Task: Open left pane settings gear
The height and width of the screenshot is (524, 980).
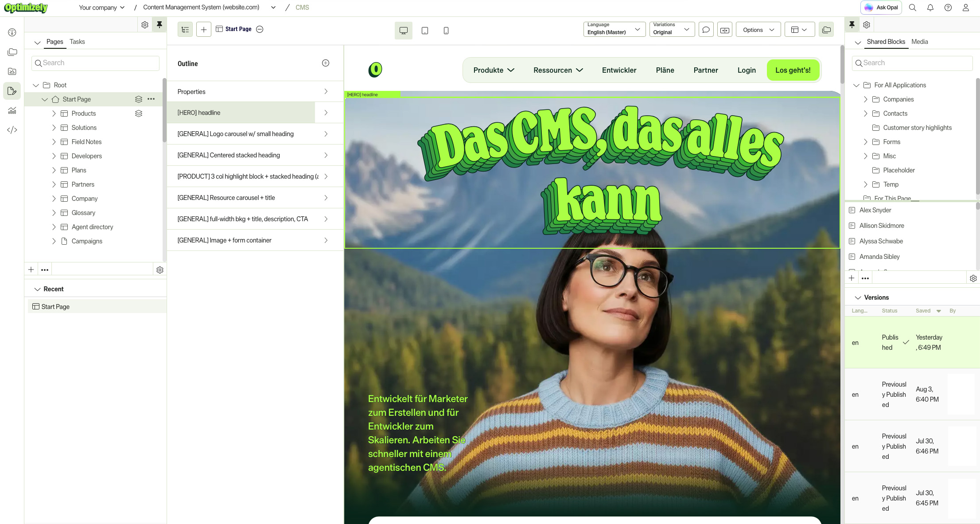Action: [x=145, y=25]
